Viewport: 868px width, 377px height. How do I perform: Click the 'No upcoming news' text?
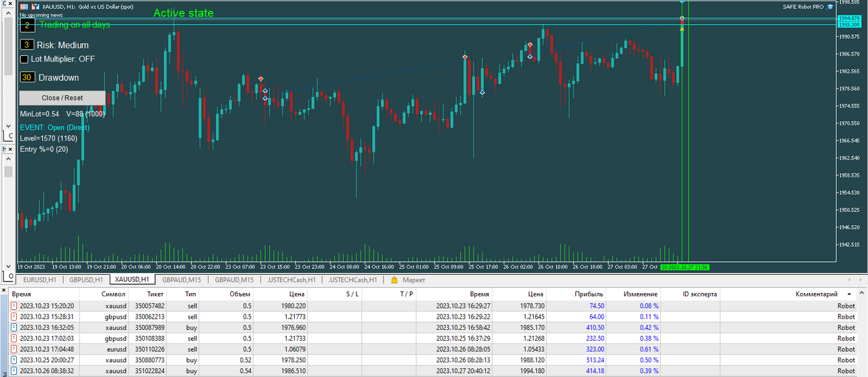42,15
